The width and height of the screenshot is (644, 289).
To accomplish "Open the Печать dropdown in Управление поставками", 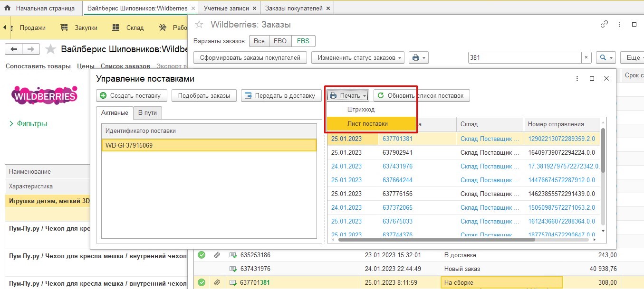I will (348, 95).
